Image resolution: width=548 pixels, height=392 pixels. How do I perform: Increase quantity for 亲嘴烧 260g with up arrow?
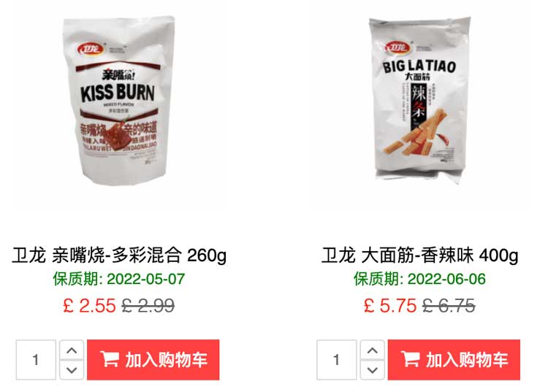click(72, 350)
